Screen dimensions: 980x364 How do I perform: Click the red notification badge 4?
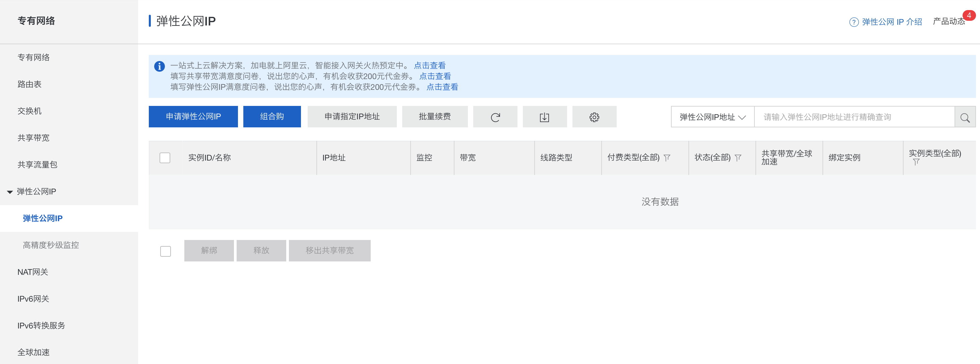pos(969,16)
